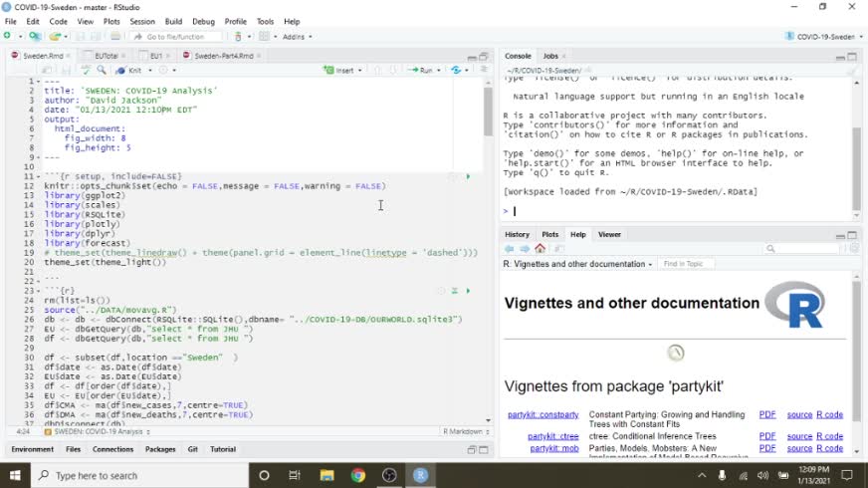Image resolution: width=868 pixels, height=488 pixels.
Task: Click the Knit button
Action: 129,71
